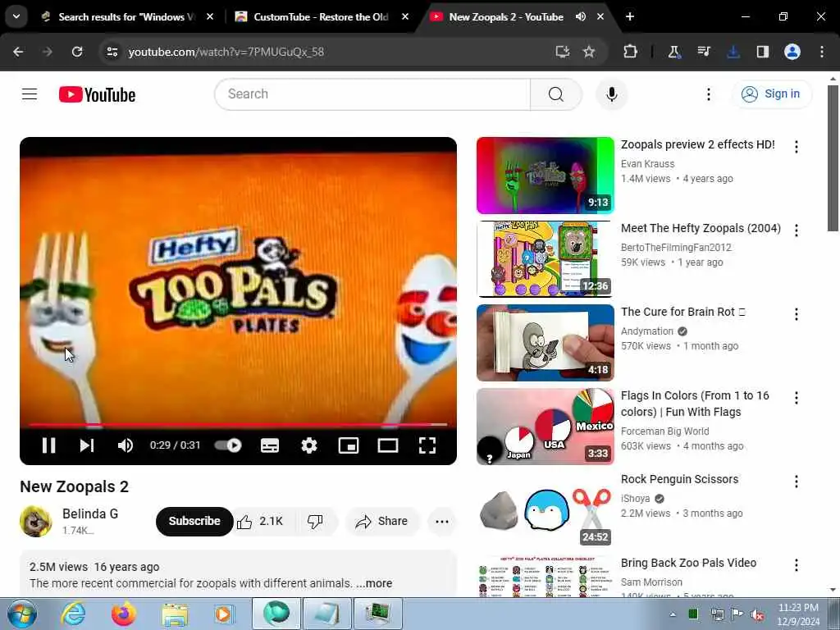Open options for Flags In Colors video

(796, 398)
